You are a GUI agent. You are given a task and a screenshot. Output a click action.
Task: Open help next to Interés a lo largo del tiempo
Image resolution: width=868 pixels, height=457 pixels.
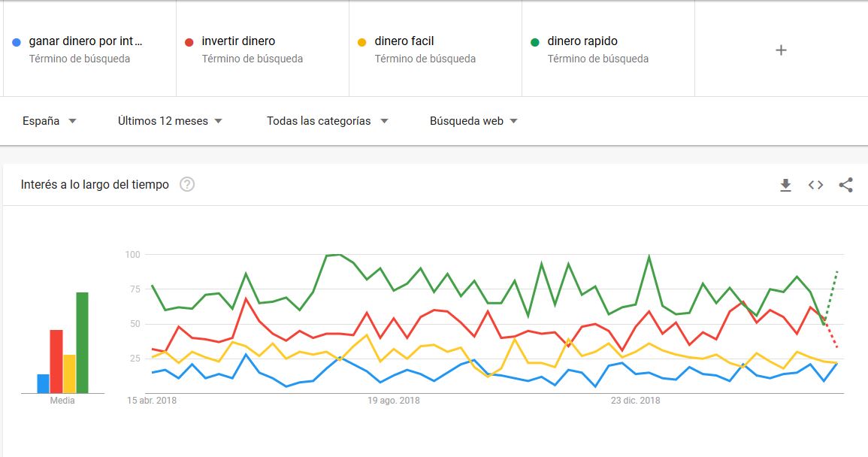(x=187, y=184)
